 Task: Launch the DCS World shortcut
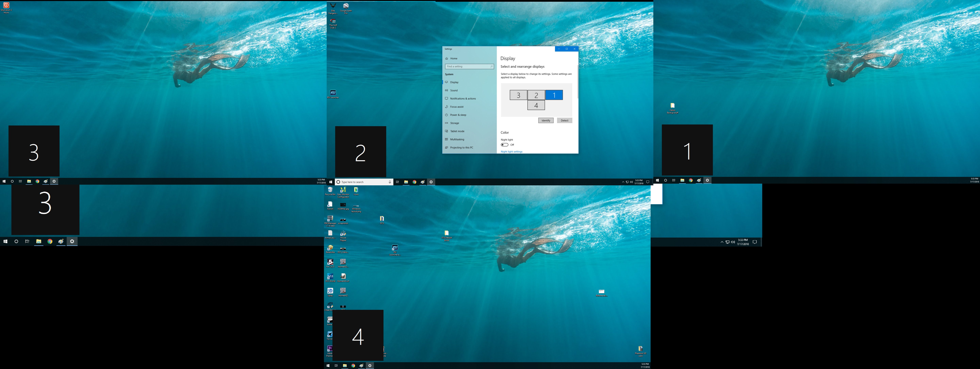[x=330, y=278]
